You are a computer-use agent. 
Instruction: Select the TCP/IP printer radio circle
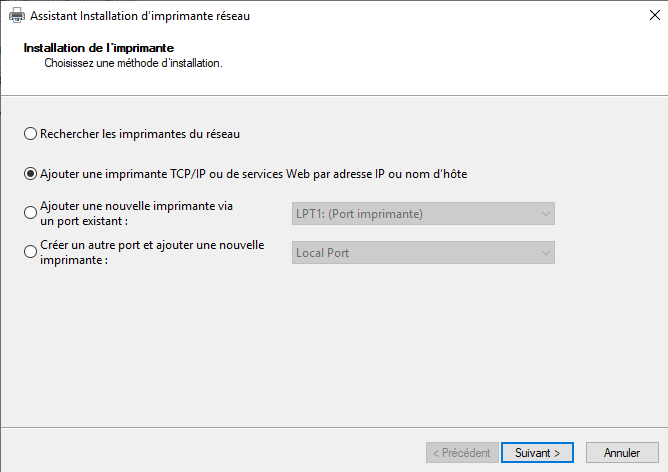30,174
